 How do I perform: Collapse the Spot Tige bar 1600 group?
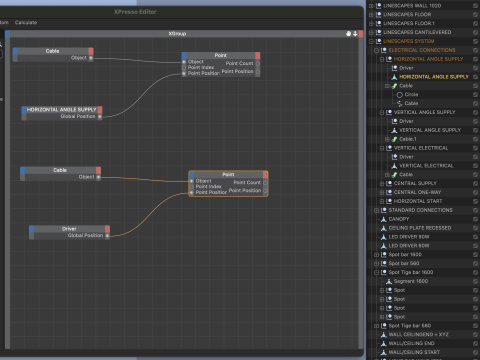tap(376, 272)
